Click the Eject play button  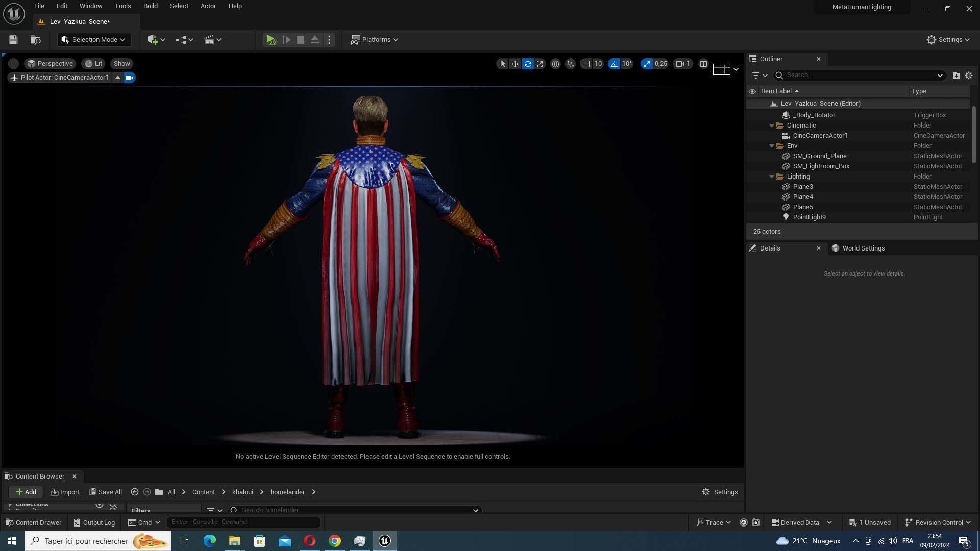[x=315, y=40]
